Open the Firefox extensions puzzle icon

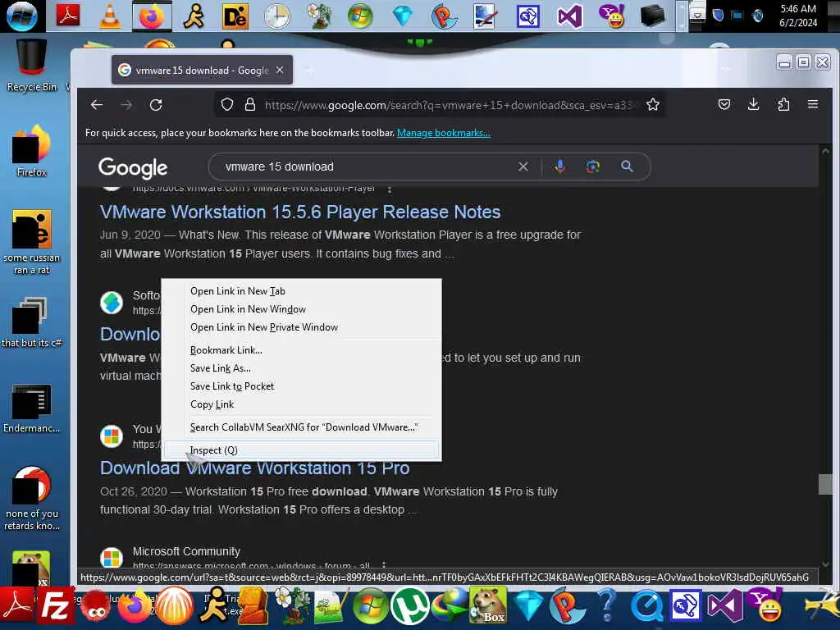tap(783, 105)
